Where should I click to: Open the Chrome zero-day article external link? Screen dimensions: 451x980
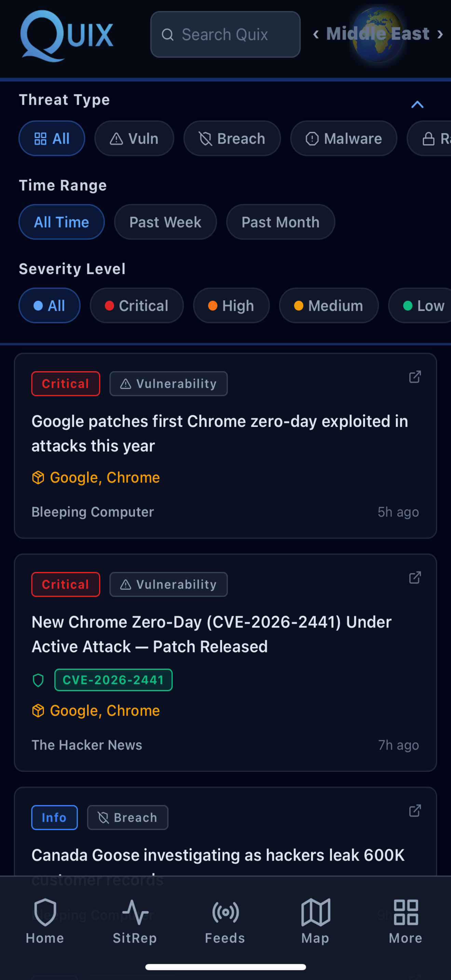point(415,377)
